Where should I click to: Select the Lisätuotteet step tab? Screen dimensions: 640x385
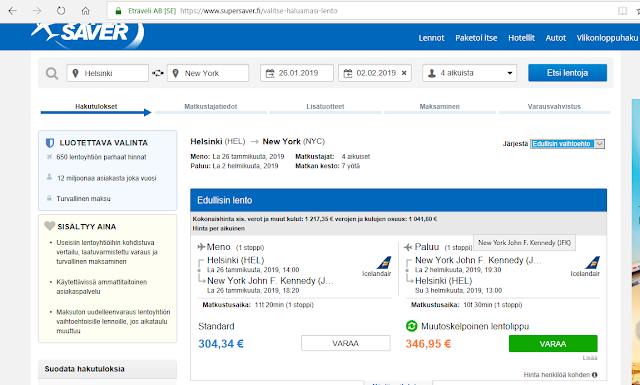tap(325, 107)
